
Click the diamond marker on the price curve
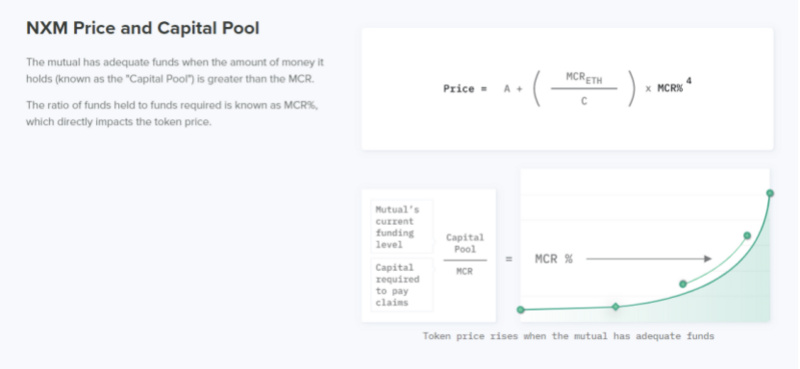(615, 307)
